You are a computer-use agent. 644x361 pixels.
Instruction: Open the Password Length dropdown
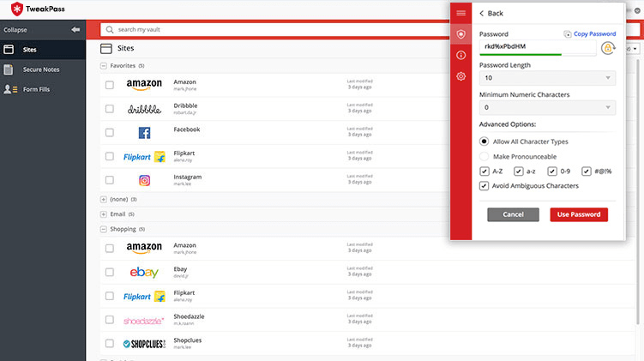point(547,78)
